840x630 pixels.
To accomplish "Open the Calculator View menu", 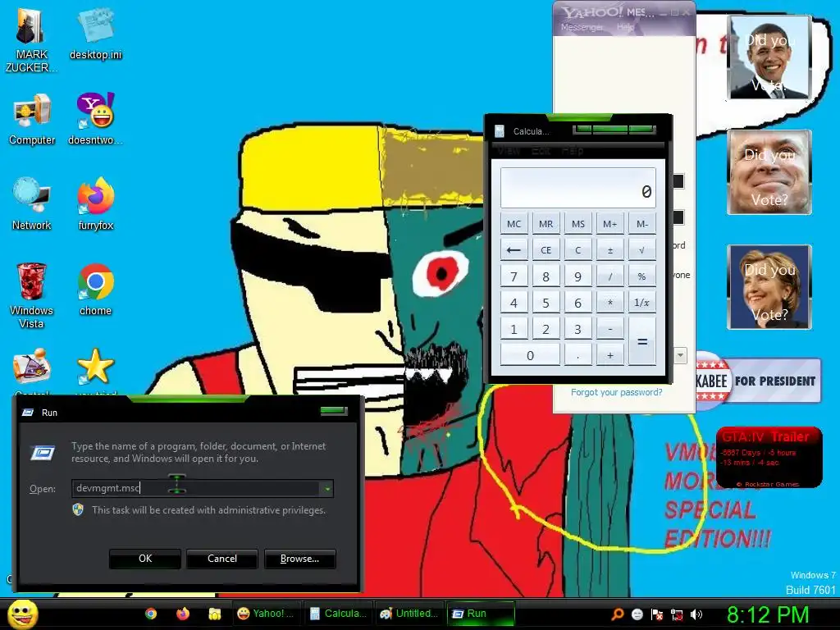I will point(509,151).
